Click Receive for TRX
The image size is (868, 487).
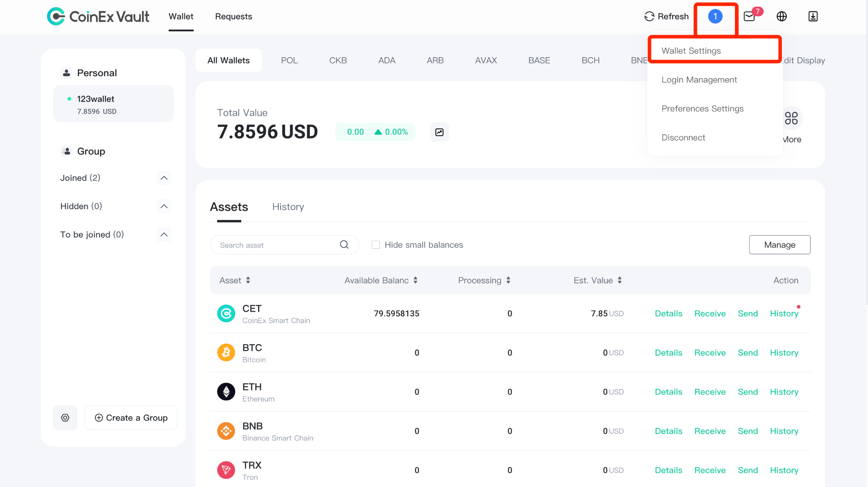point(710,470)
